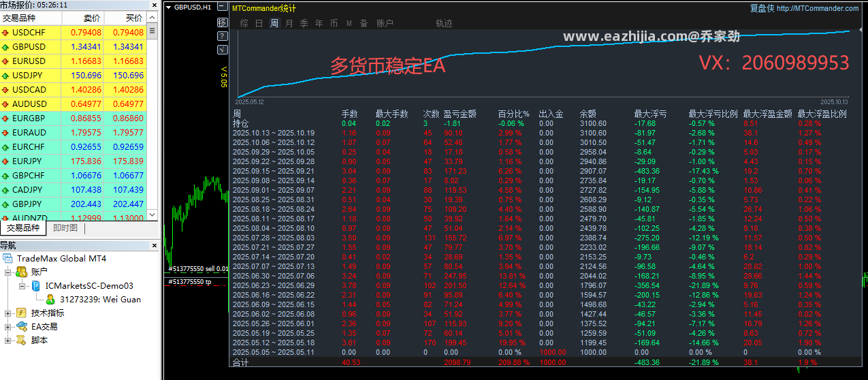Image resolution: width=868 pixels, height=380 pixels.
Task: Click the arrow icon beside EURAUD
Action: pyautogui.click(x=6, y=133)
